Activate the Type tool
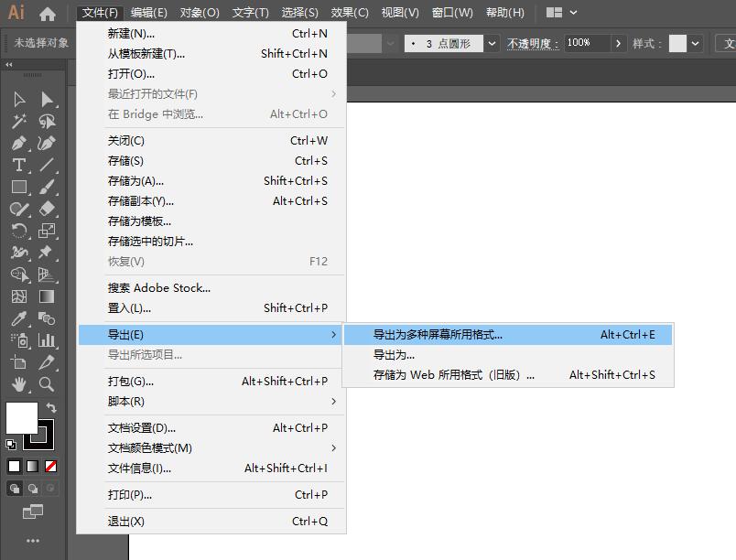 18,166
